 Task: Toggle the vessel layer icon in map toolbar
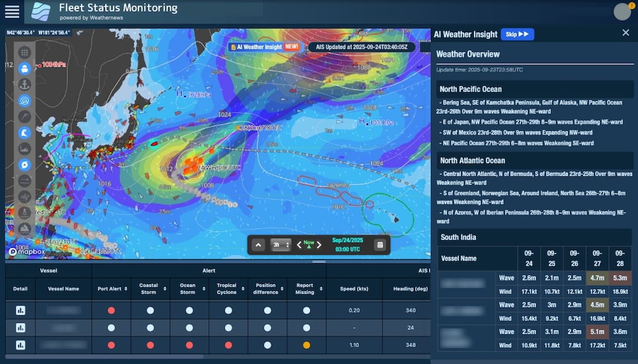(25, 68)
